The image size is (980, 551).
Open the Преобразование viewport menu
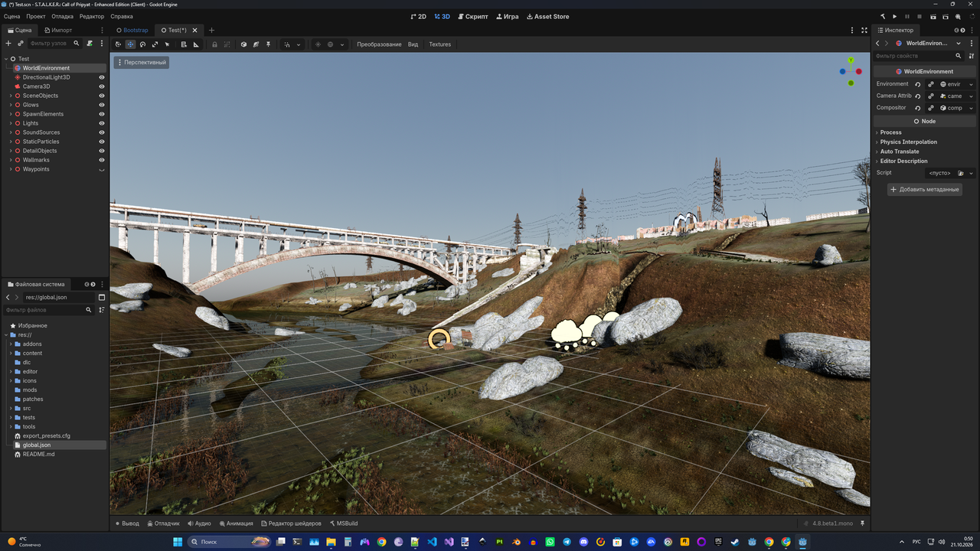pos(379,44)
